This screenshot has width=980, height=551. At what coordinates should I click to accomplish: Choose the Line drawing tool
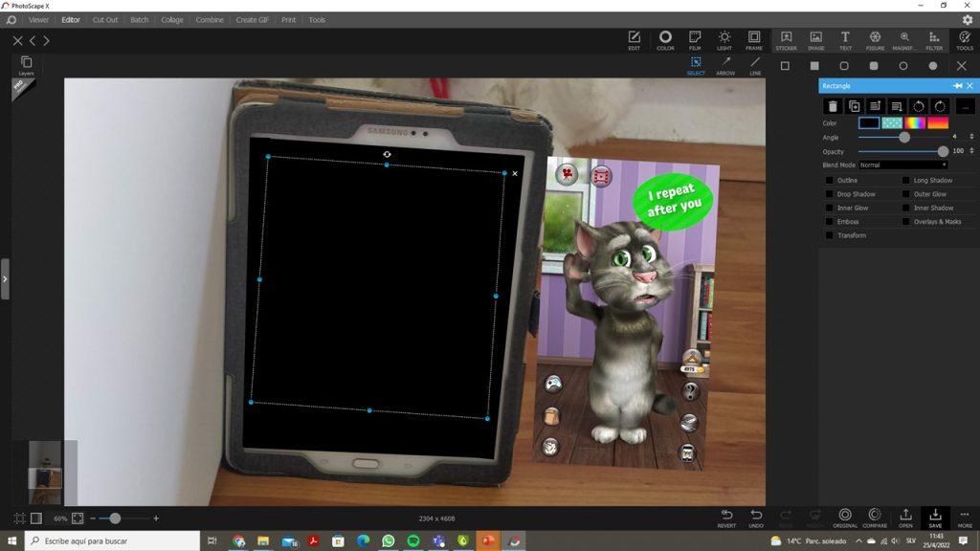coord(755,66)
